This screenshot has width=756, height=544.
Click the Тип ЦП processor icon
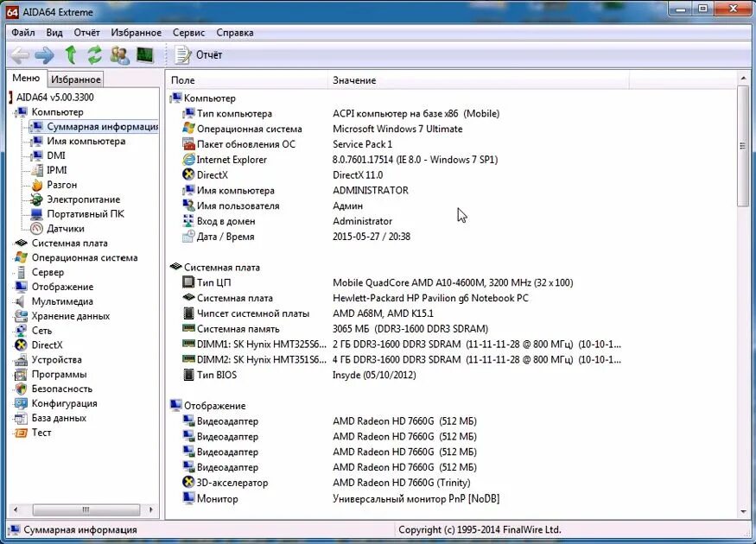tap(188, 282)
